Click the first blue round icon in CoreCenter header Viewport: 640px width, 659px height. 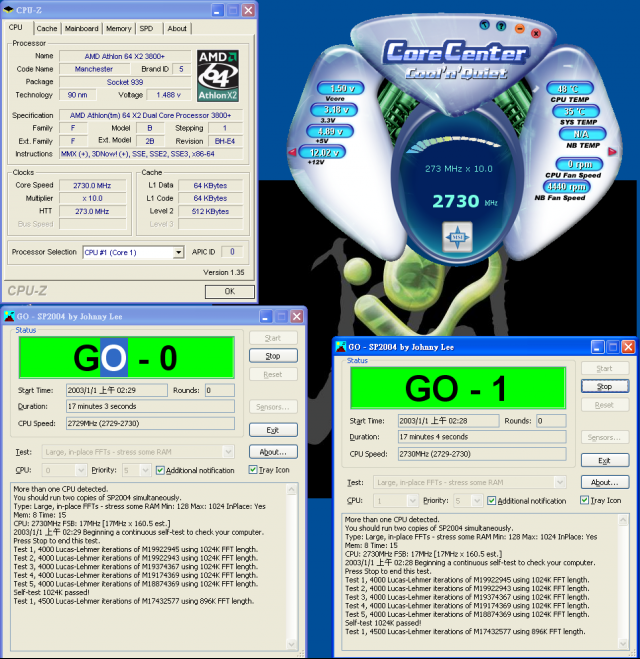[x=485, y=25]
